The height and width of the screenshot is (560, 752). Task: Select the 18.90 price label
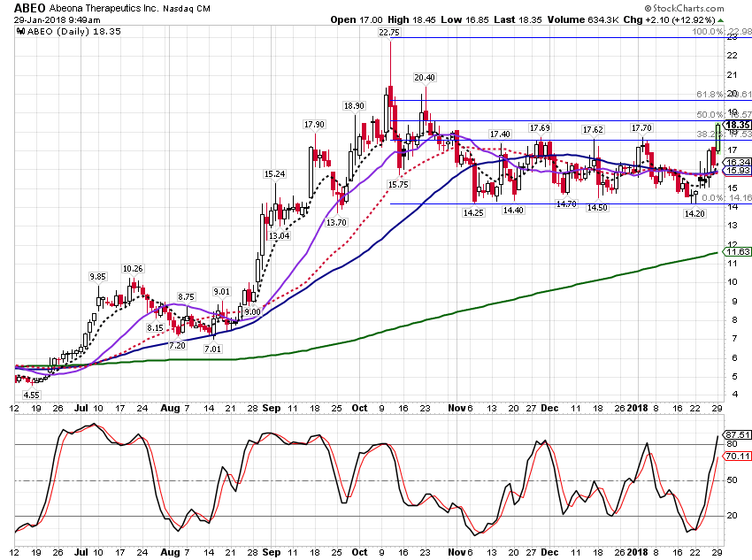(x=354, y=106)
